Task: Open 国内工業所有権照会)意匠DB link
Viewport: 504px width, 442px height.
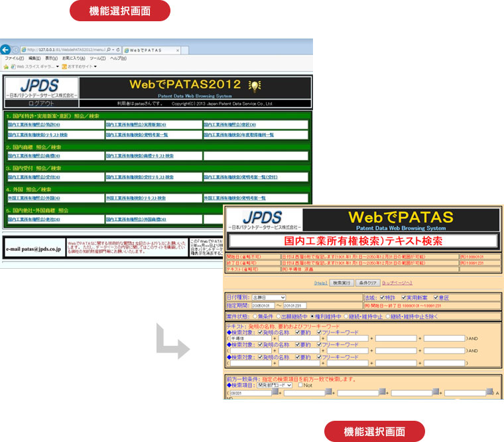Action: (230, 125)
